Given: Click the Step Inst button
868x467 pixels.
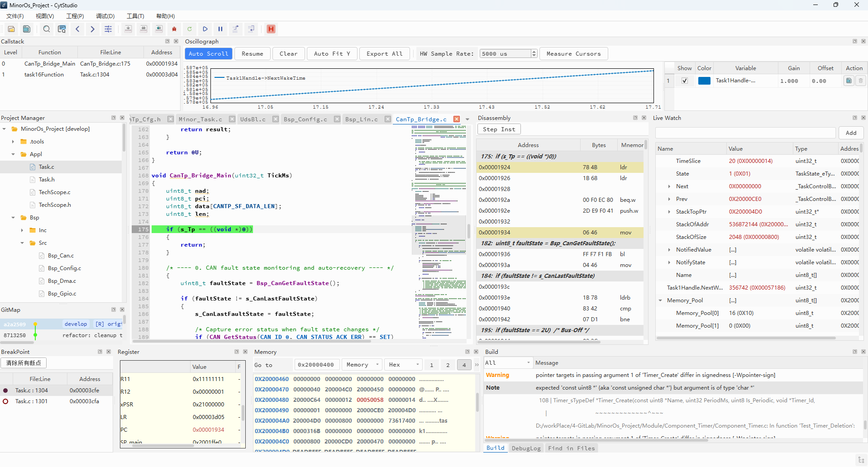Looking at the screenshot, I should [x=499, y=129].
